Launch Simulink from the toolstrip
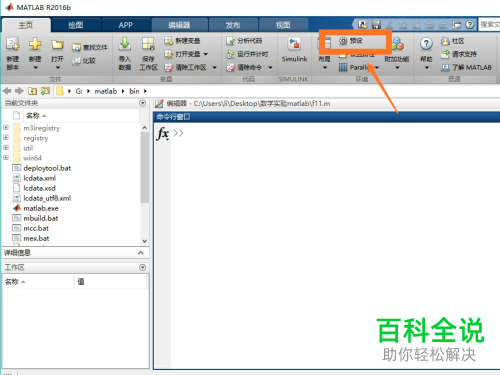 point(294,50)
